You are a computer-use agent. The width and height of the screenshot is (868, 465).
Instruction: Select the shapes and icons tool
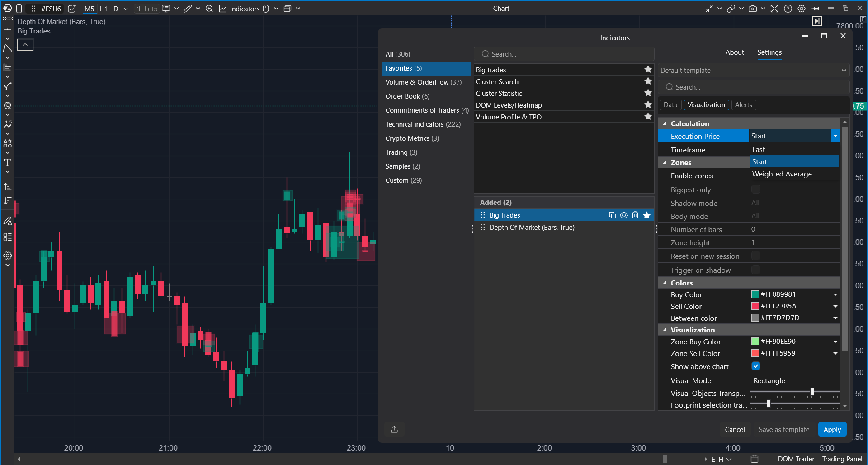[8, 143]
